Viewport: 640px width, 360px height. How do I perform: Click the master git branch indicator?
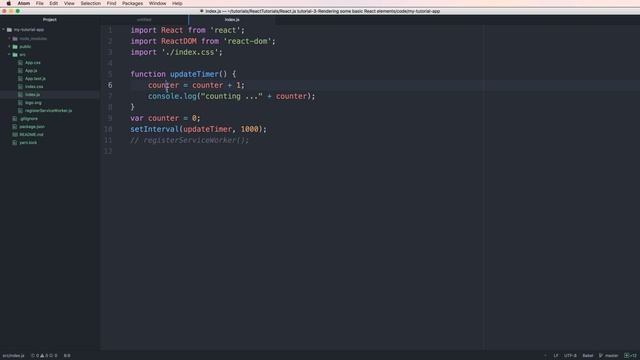(x=609, y=356)
